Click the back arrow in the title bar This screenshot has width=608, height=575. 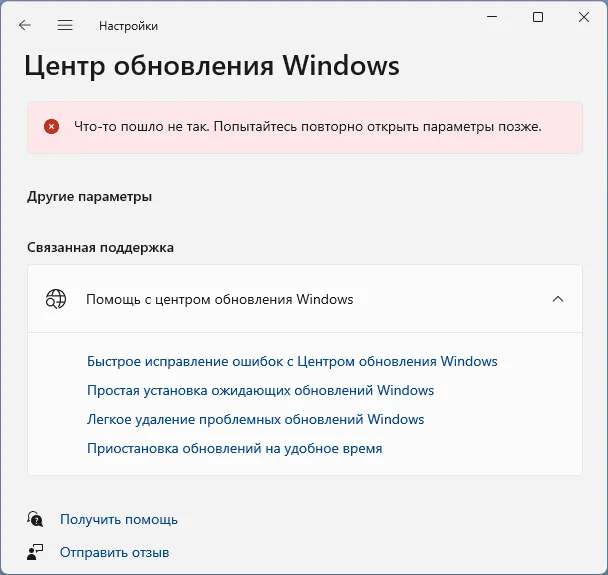click(x=25, y=25)
